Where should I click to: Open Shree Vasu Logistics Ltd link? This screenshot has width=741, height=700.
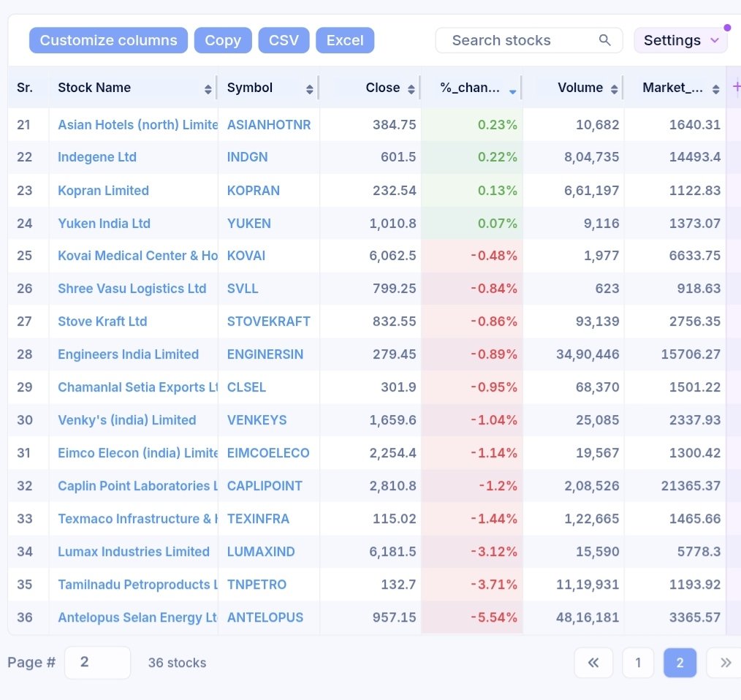132,289
